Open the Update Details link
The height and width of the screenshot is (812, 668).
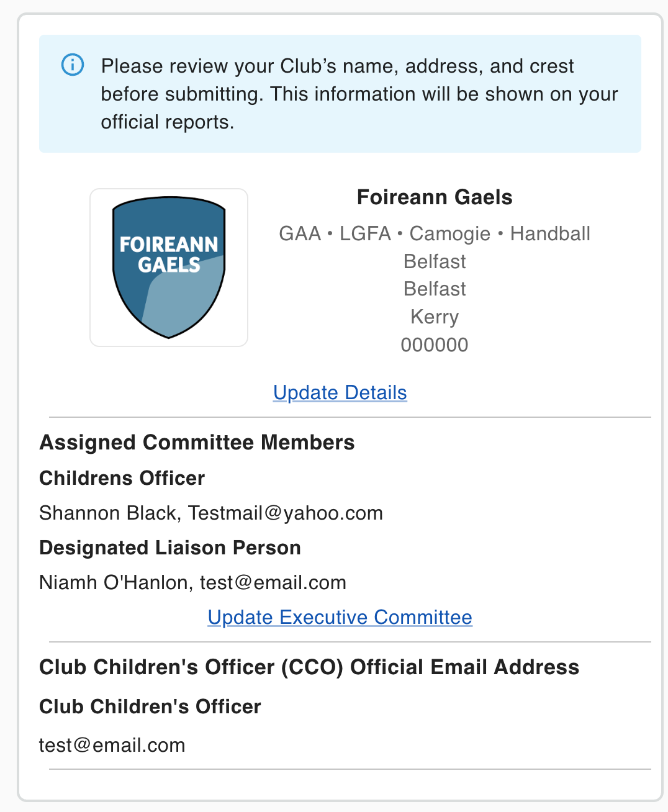point(340,392)
